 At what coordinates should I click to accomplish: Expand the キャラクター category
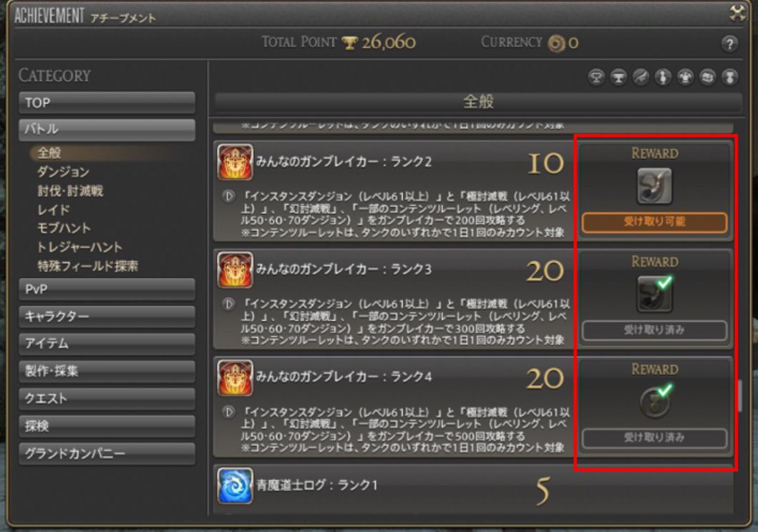coord(107,316)
